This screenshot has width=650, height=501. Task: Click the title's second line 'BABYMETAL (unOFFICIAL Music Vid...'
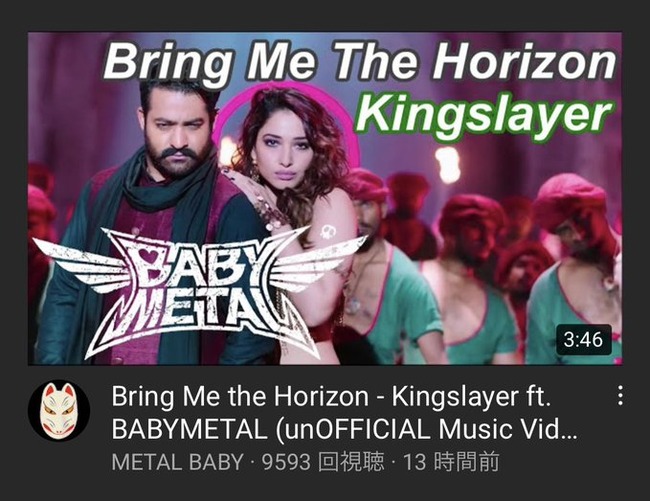tap(344, 429)
